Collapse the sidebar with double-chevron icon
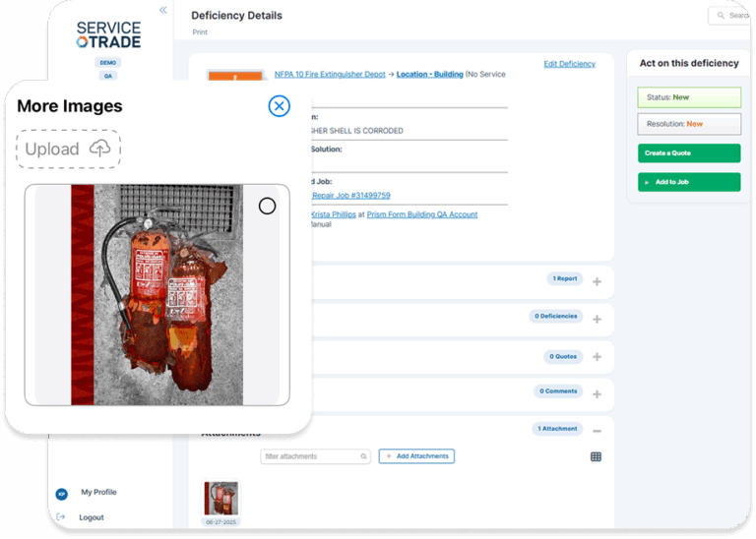 (x=163, y=10)
